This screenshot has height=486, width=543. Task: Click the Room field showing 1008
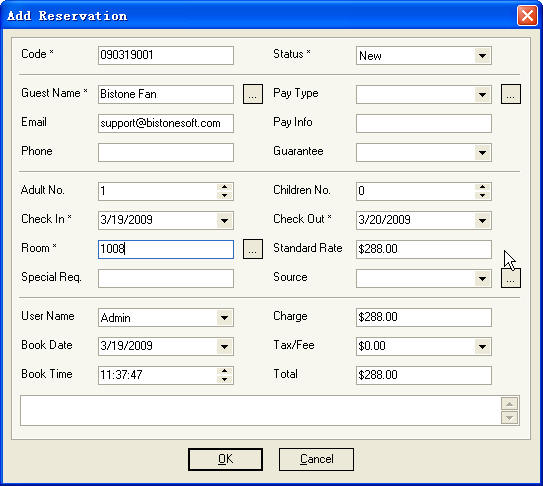[x=166, y=249]
